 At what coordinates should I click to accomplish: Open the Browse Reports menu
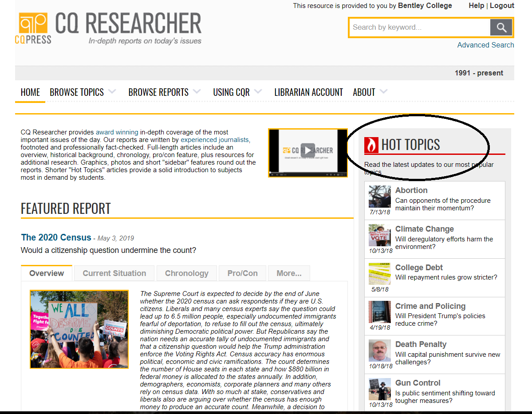[x=158, y=92]
